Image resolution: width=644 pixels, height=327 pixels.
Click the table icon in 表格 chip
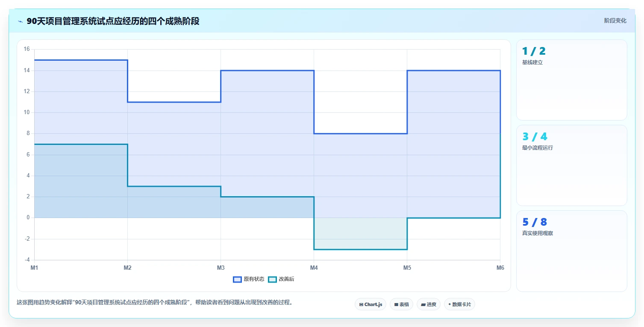[396, 305]
